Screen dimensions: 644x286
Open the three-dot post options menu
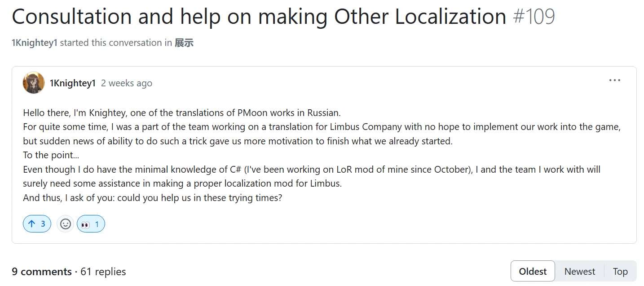click(x=614, y=80)
